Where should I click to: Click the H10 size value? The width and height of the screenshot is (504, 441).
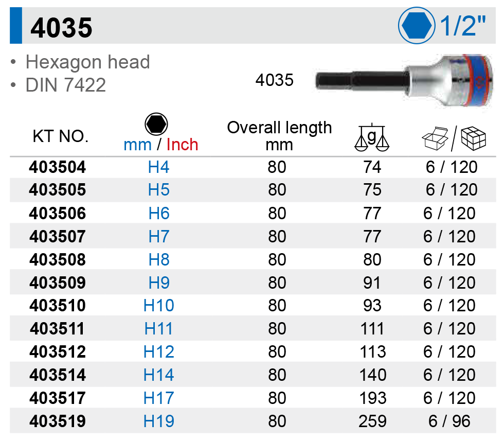tap(159, 306)
